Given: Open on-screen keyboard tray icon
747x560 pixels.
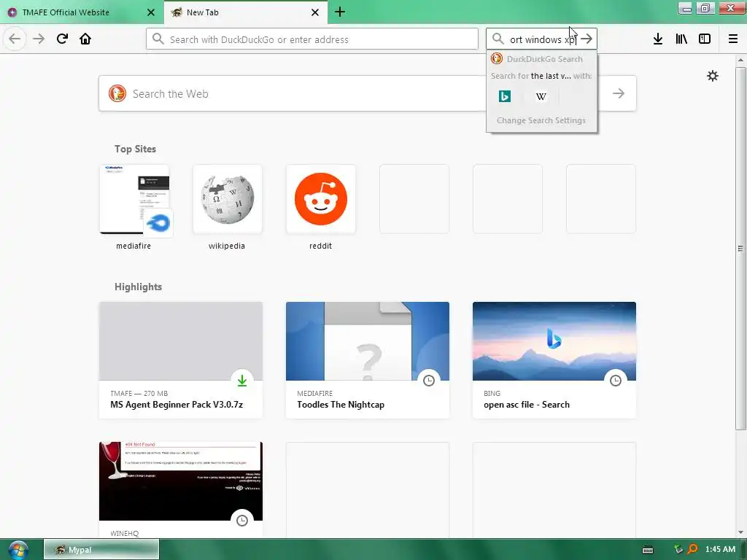Looking at the screenshot, I should [648, 550].
